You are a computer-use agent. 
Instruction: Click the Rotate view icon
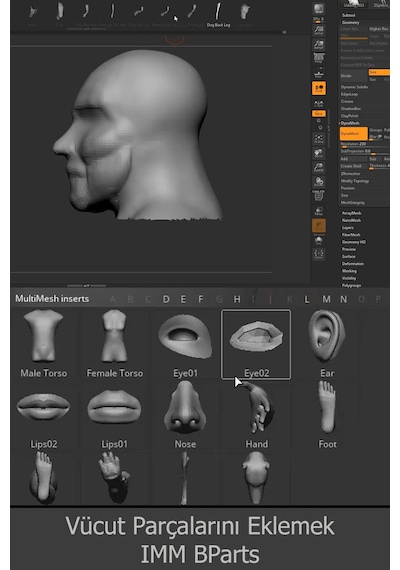(319, 182)
